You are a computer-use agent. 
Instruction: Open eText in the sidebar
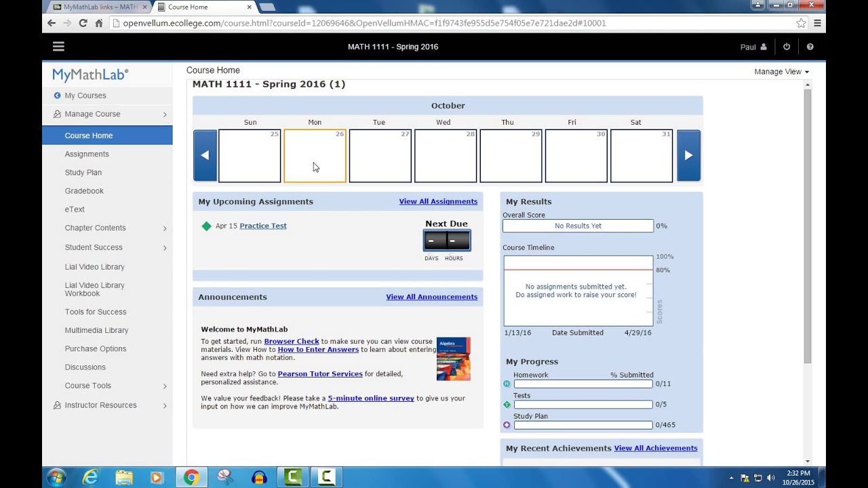(75, 209)
